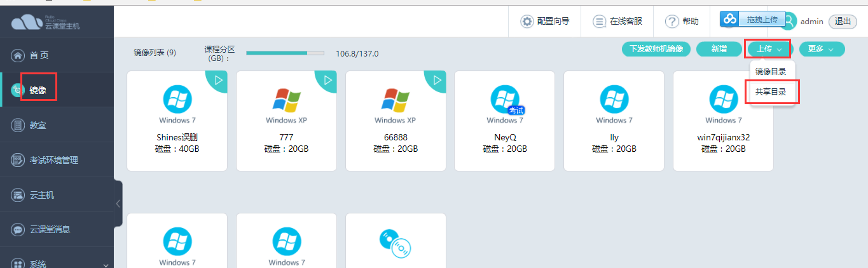Open 在线客服 online support
Image resolution: width=868 pixels, height=268 pixels.
[x=617, y=21]
